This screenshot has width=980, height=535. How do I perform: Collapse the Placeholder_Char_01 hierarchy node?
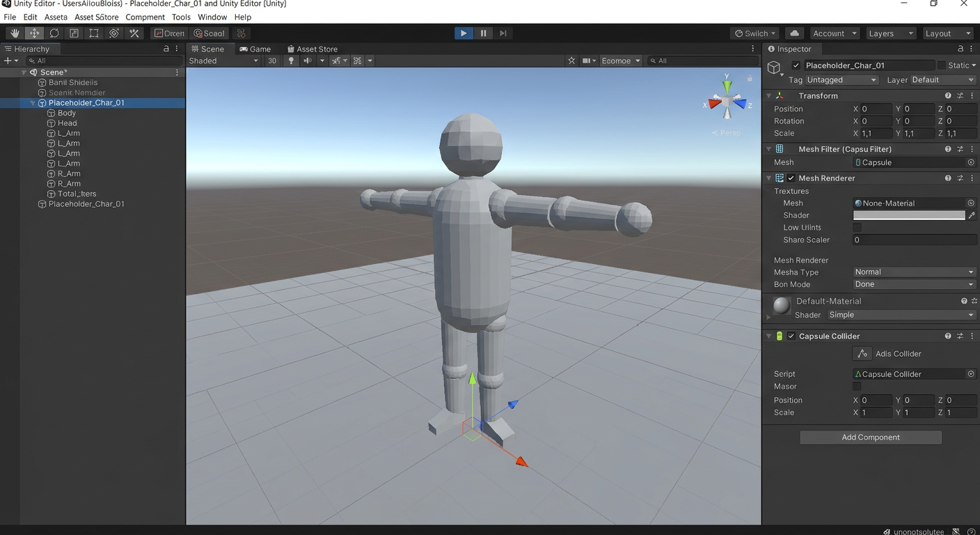[x=32, y=103]
